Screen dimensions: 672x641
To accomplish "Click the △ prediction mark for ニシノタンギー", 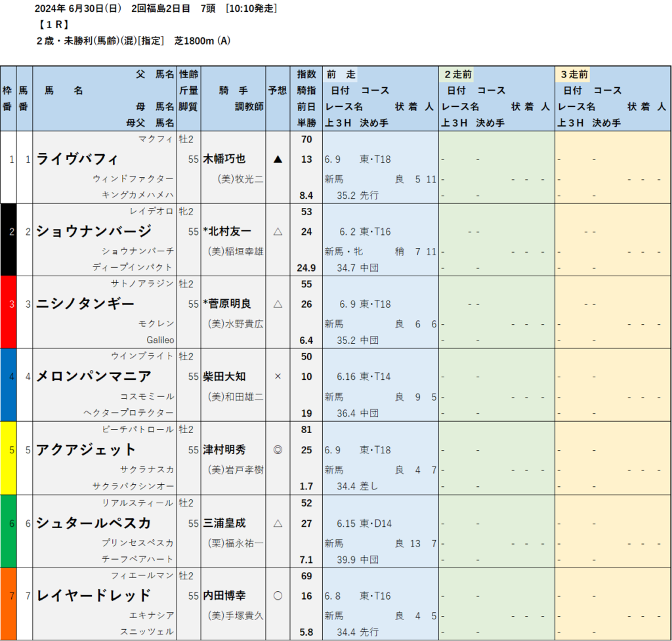I will [x=278, y=304].
